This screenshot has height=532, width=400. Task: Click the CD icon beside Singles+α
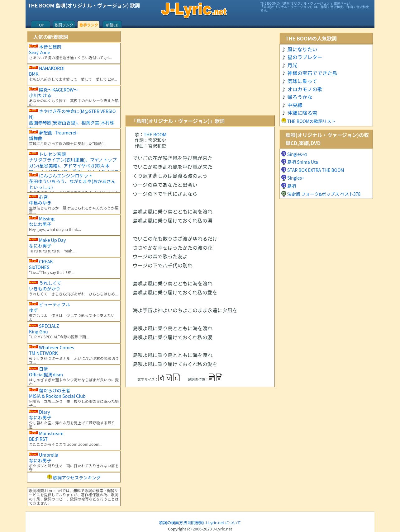coord(283,154)
